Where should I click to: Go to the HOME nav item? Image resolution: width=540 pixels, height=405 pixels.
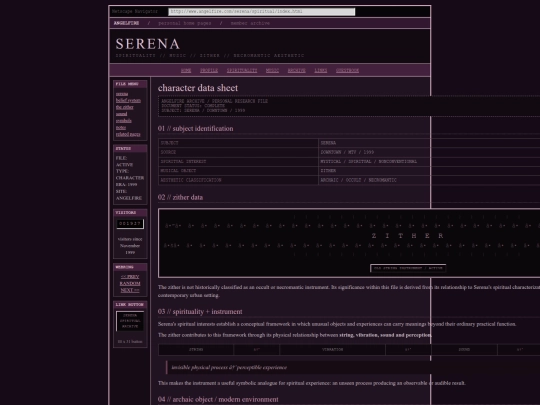click(186, 70)
